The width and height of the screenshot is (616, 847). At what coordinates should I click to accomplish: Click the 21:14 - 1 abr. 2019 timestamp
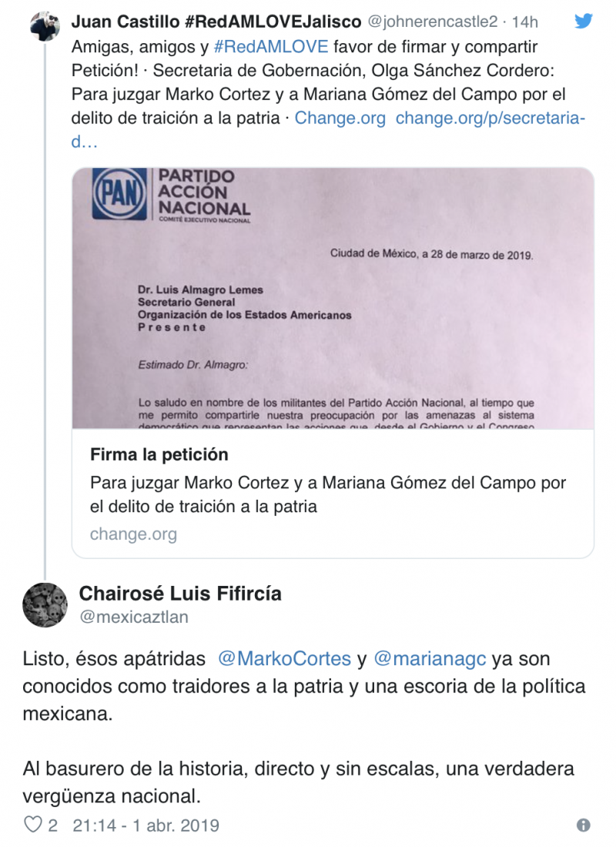tap(146, 825)
